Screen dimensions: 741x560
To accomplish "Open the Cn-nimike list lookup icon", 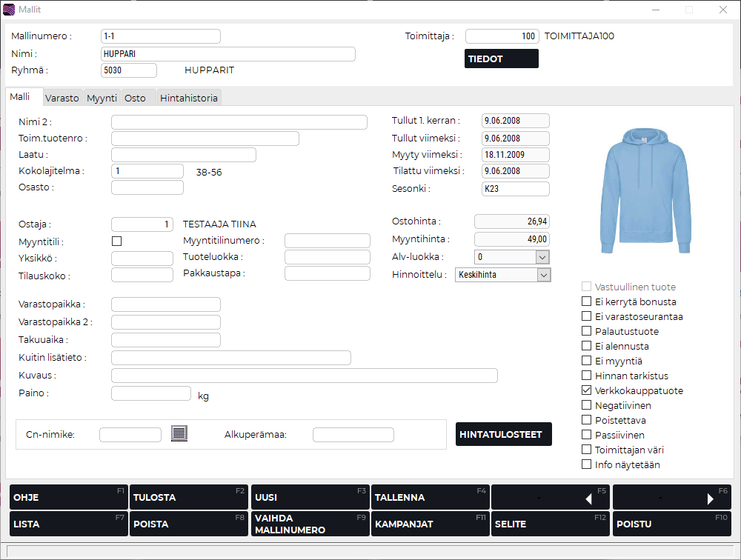I will 179,434.
